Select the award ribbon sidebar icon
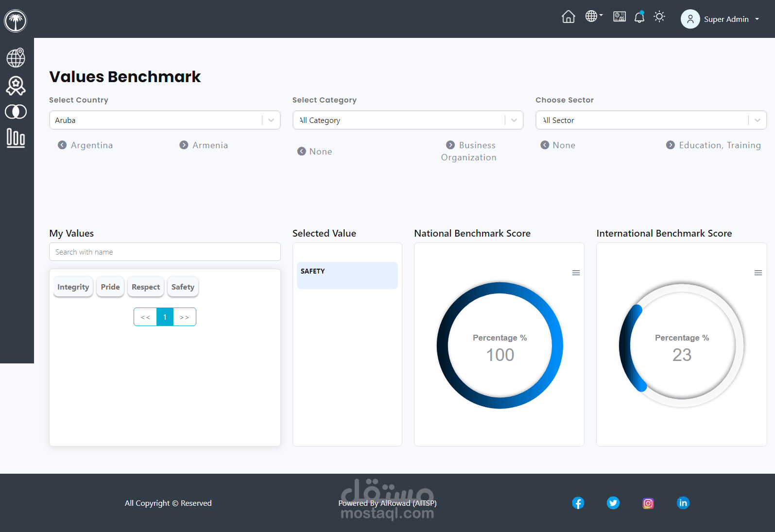 pos(16,86)
